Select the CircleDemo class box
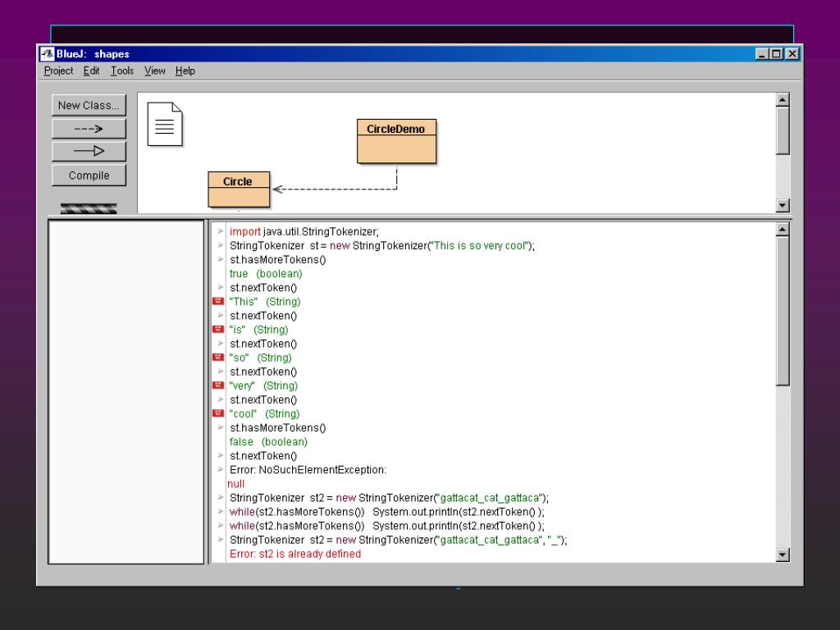Viewport: 840px width, 630px height. click(x=396, y=141)
